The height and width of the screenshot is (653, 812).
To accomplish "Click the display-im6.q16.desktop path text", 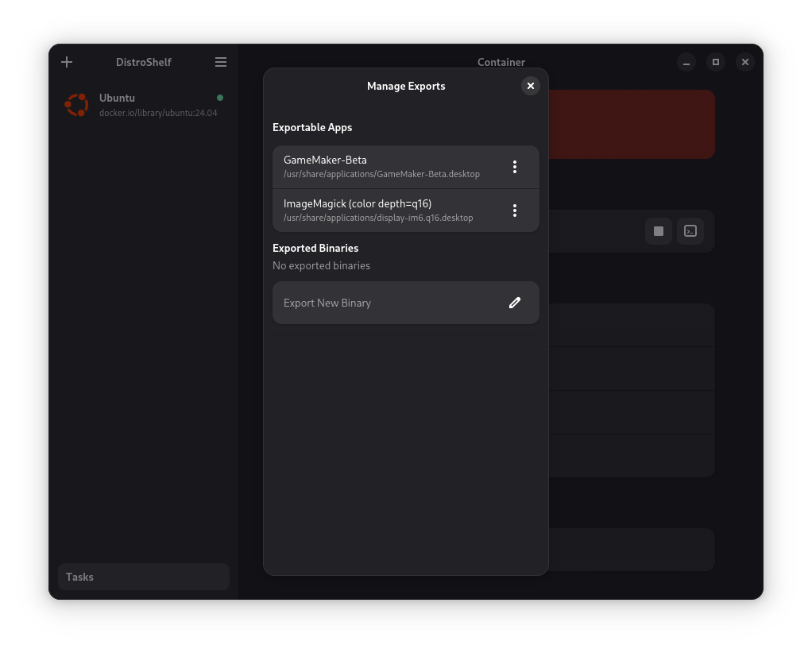I will point(378,218).
